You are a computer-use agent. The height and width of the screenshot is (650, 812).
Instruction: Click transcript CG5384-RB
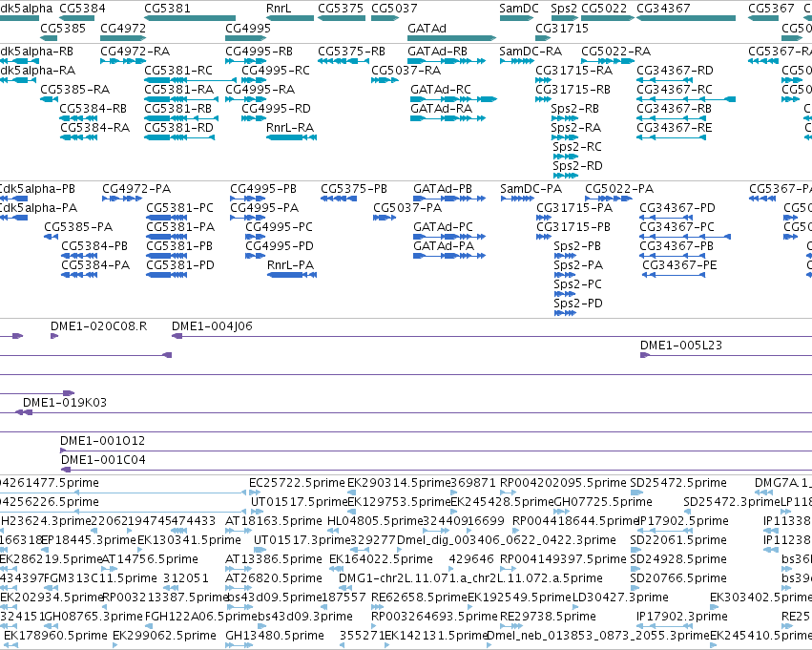click(x=78, y=118)
